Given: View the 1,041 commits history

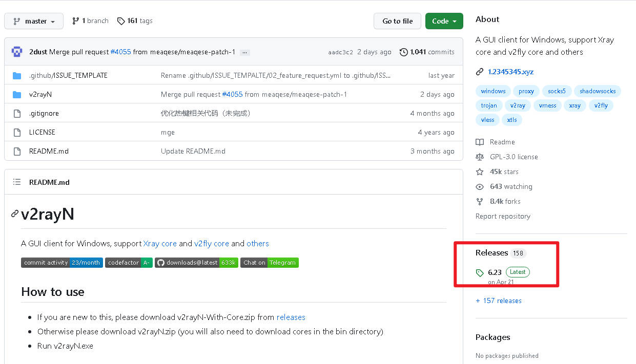Looking at the screenshot, I should pyautogui.click(x=432, y=52).
